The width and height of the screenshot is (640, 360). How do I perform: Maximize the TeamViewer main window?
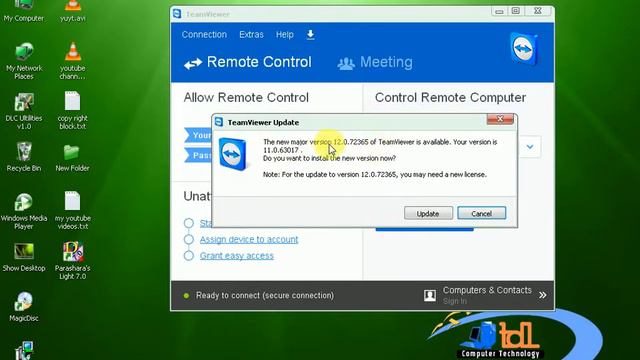[516, 11]
